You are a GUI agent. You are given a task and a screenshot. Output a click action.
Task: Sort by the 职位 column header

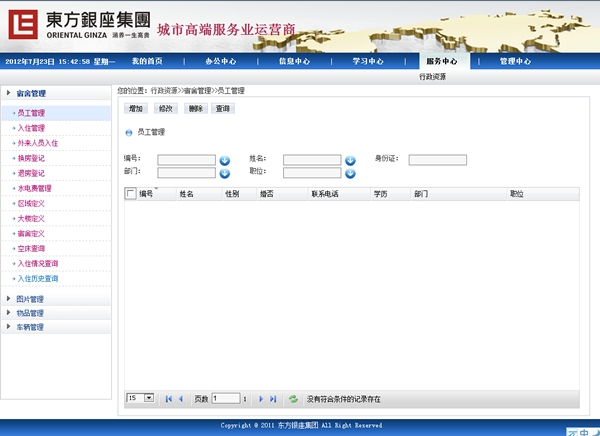pos(543,194)
